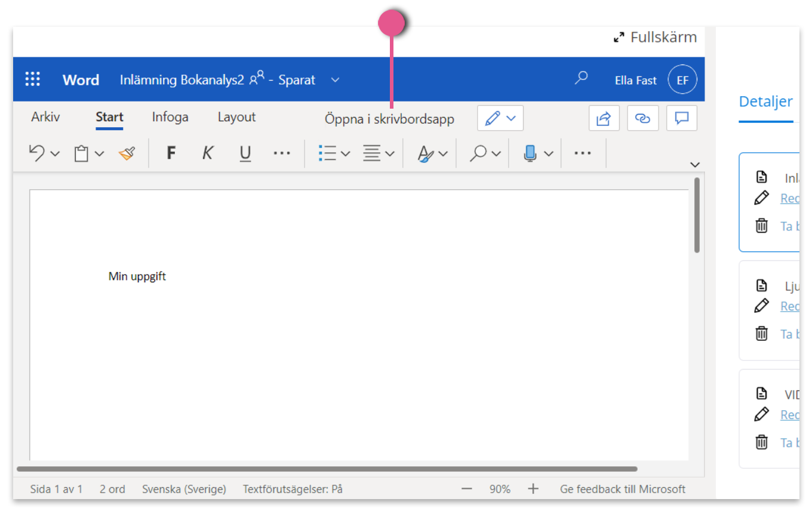Click the Paste clipboard icon
The height and width of the screenshot is (517, 812).
81,153
